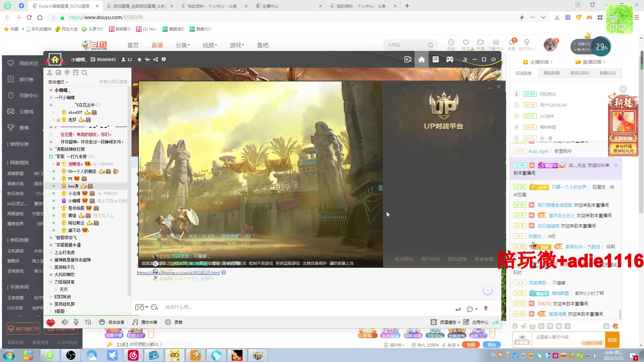This screenshot has width=644, height=362.
Task: Click the browser address bar URL
Action: tap(105, 17)
